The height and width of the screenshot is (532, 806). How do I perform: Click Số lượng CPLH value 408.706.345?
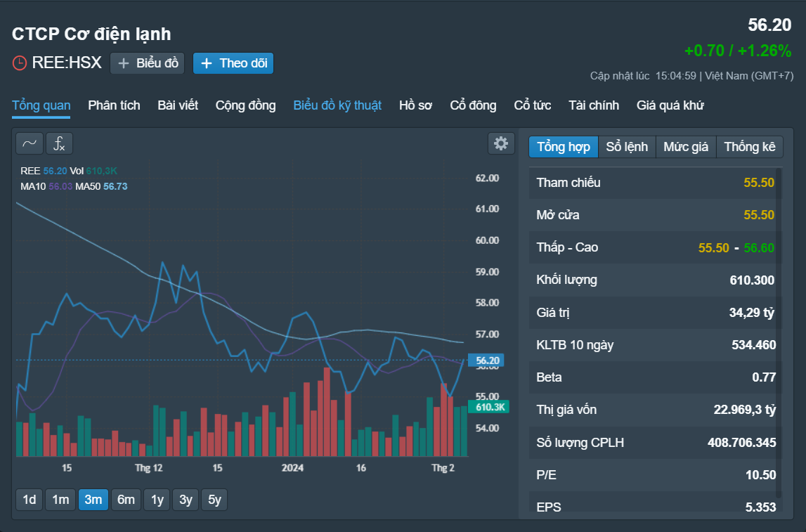click(x=742, y=443)
